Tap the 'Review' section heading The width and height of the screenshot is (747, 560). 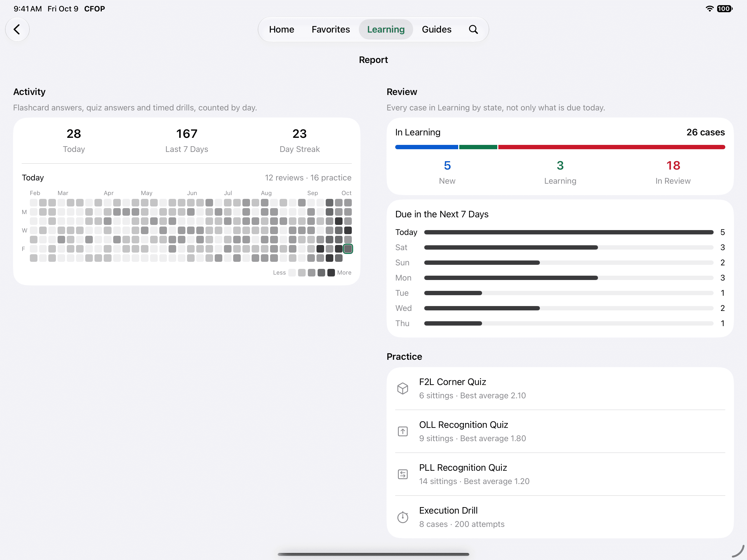[401, 92]
